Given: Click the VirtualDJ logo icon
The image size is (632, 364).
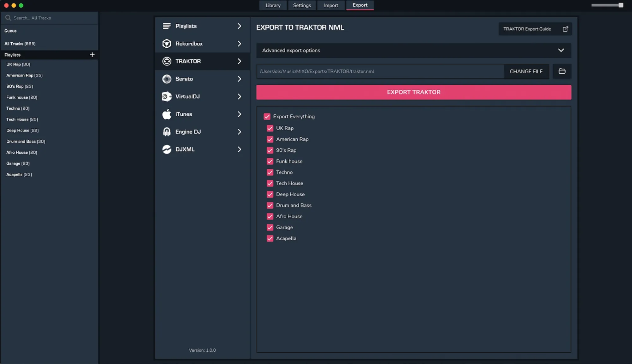Looking at the screenshot, I should coord(167,96).
